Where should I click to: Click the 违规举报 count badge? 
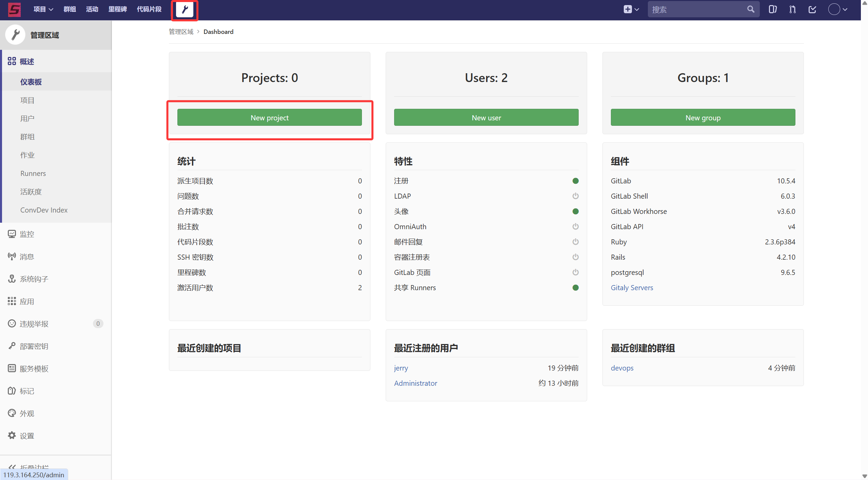(x=98, y=323)
